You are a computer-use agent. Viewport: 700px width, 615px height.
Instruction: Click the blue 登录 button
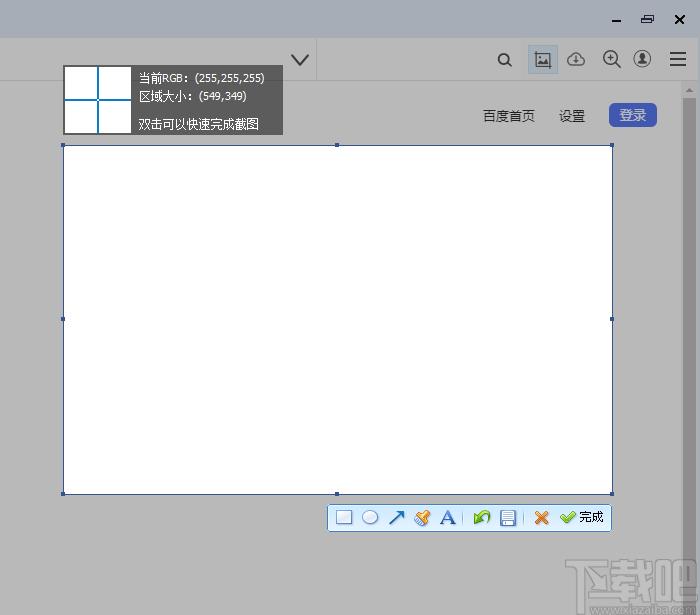coord(633,115)
